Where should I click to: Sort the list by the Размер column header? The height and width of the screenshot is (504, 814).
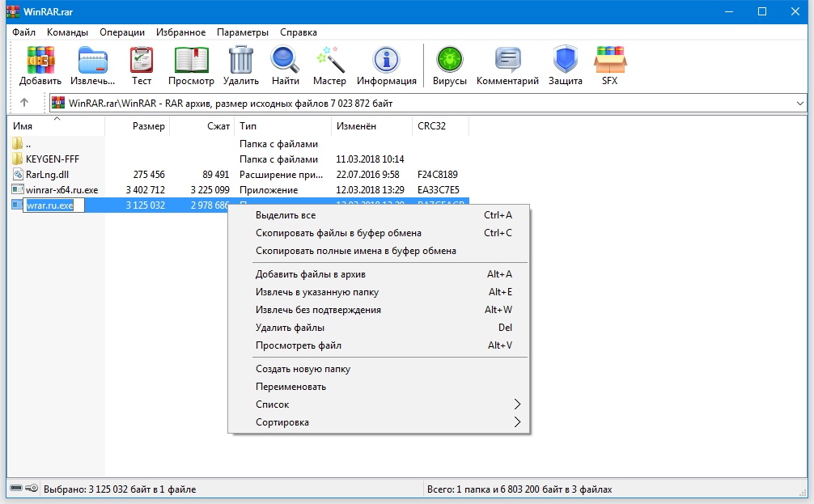coord(149,126)
